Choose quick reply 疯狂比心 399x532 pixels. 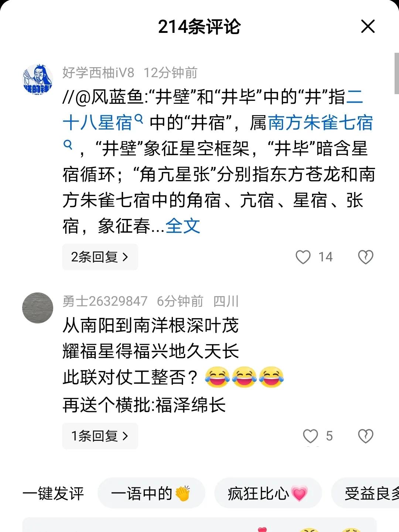268,493
